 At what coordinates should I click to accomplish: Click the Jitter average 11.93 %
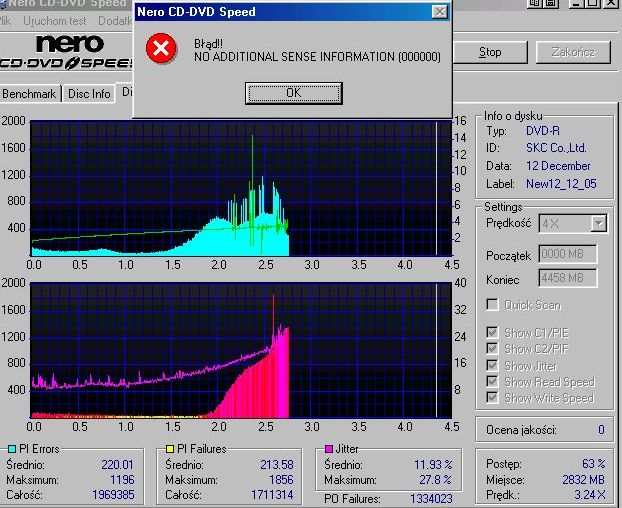pyautogui.click(x=433, y=464)
